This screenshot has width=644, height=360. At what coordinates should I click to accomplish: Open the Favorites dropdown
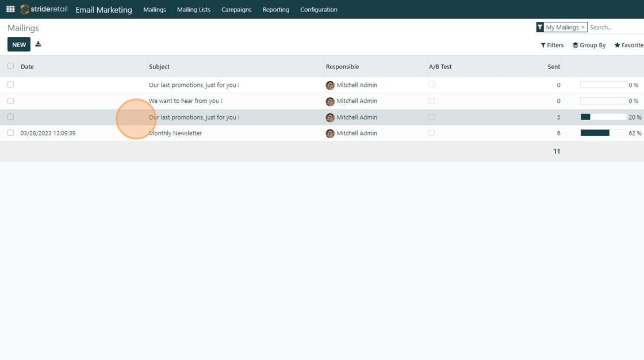[x=629, y=45]
